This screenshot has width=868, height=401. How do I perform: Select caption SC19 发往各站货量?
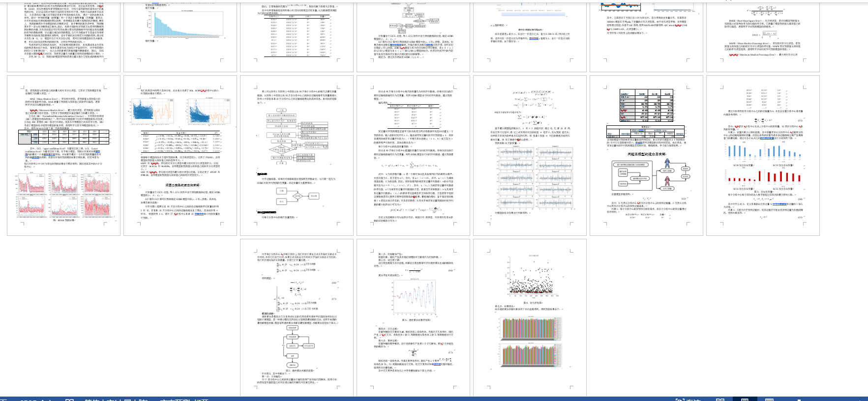click(783, 166)
